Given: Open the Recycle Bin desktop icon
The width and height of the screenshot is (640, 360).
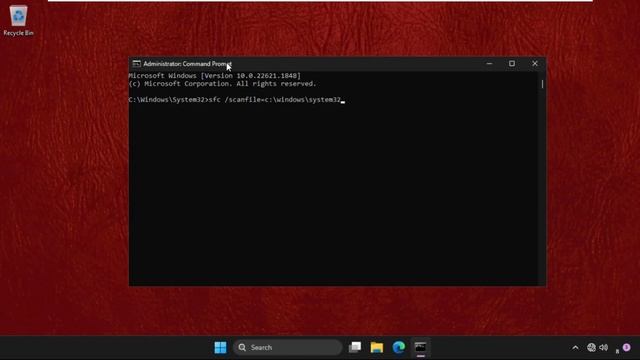Looking at the screenshot, I should (18, 20).
